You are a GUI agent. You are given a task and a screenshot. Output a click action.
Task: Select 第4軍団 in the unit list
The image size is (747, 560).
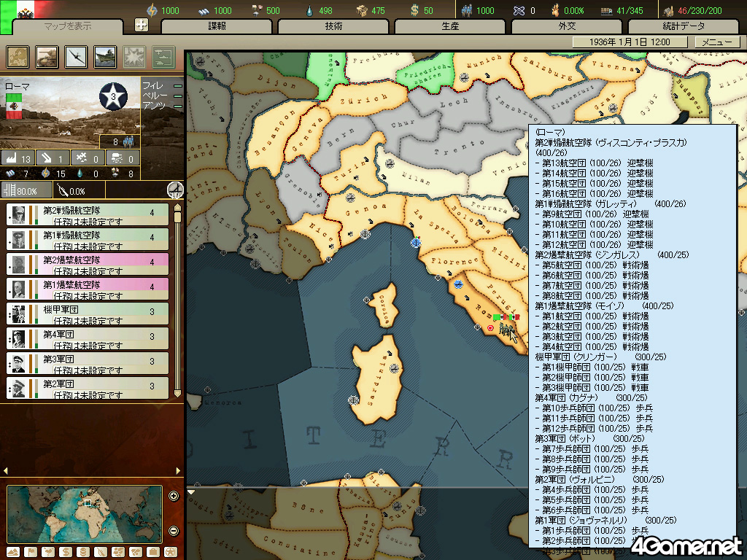(88, 338)
